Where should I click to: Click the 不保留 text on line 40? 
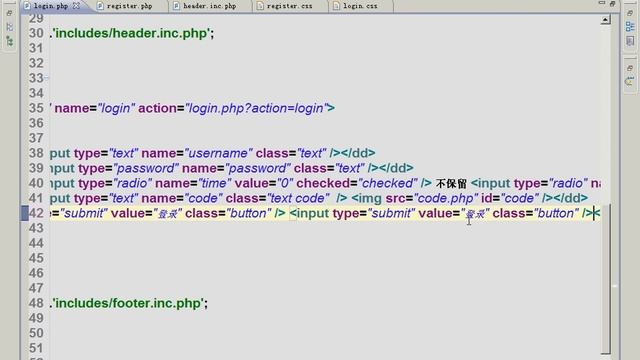point(451,184)
